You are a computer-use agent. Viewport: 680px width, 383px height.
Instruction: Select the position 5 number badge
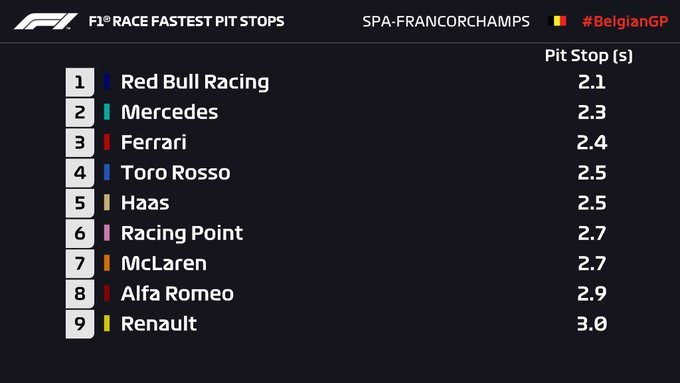tap(80, 203)
